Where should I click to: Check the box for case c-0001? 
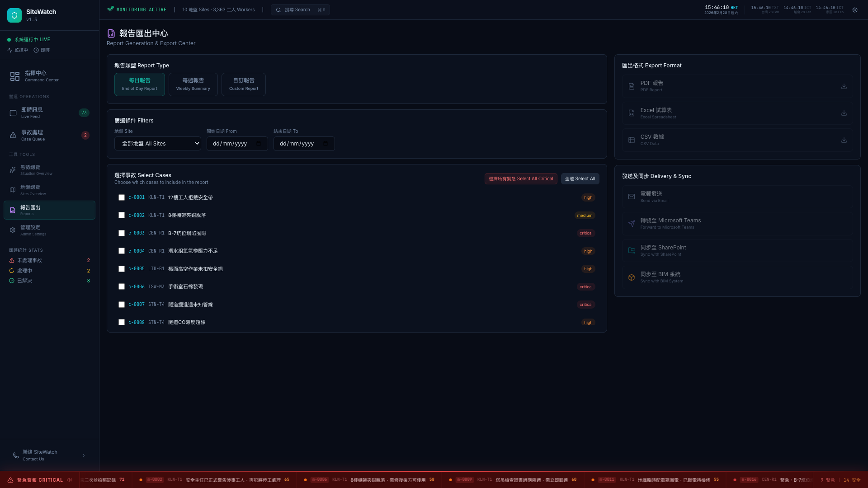coord(122,197)
